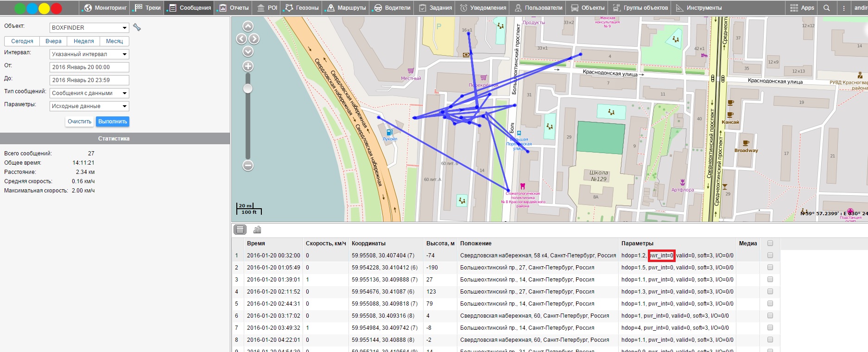Open search magnifier in top bar
The image size is (868, 352).
click(826, 8)
